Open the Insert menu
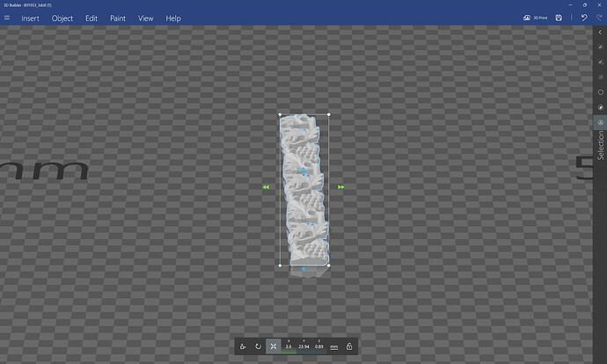607x364 pixels. (30, 18)
